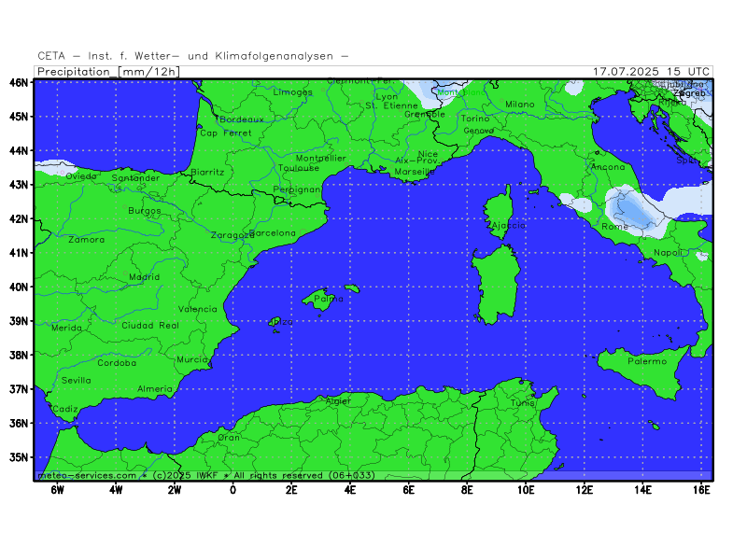Click the Oviedo city label
The width and height of the screenshot is (747, 560).
(81, 176)
